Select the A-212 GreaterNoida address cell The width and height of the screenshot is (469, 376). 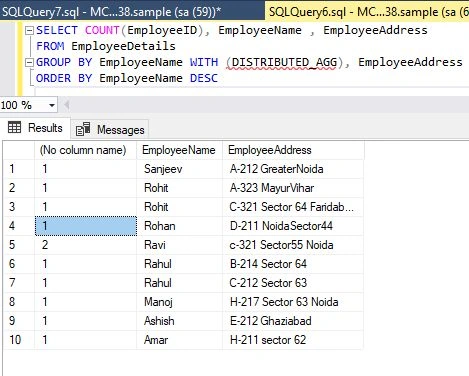tap(293, 169)
